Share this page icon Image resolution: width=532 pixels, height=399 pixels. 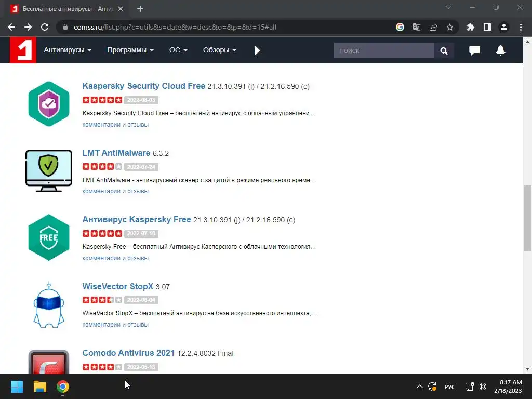pyautogui.click(x=433, y=27)
